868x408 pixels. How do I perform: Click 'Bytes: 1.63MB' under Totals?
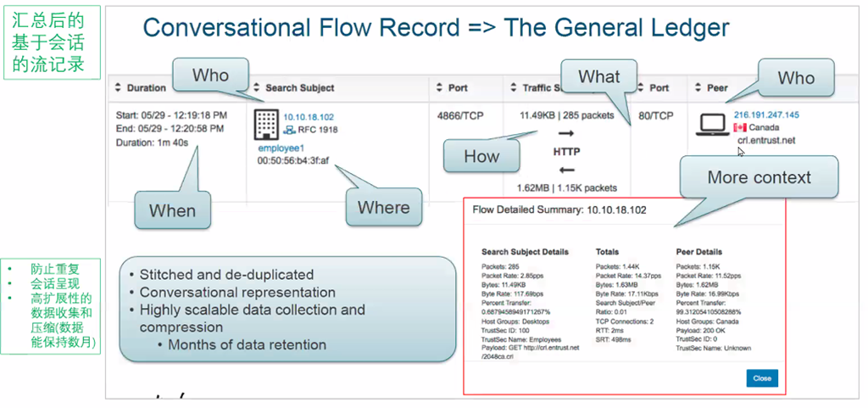pos(618,284)
